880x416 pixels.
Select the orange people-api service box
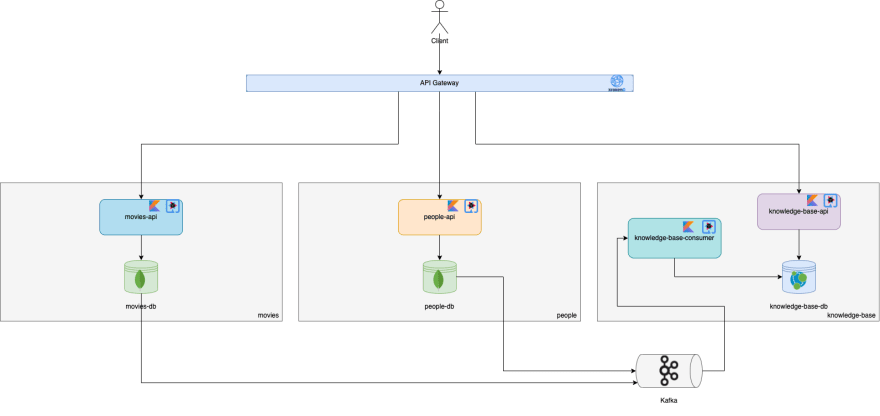(440, 217)
